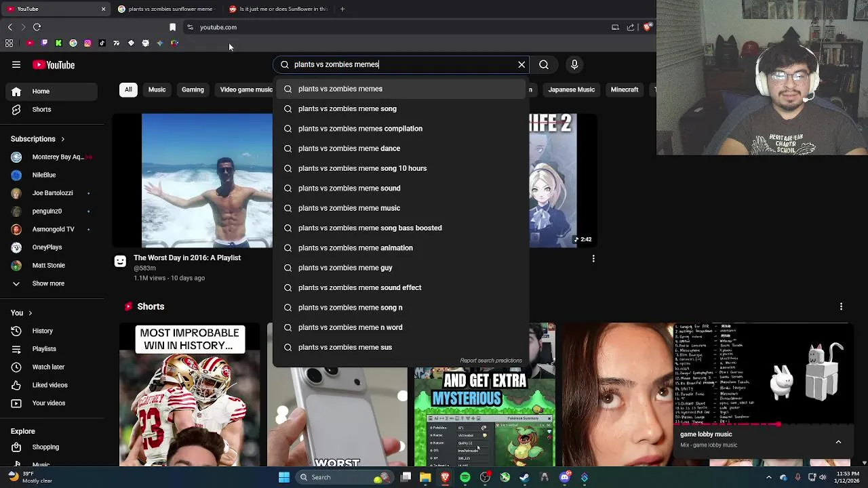Open the YouTube hamburger guide menu
This screenshot has height=488, width=868.
pyautogui.click(x=16, y=65)
